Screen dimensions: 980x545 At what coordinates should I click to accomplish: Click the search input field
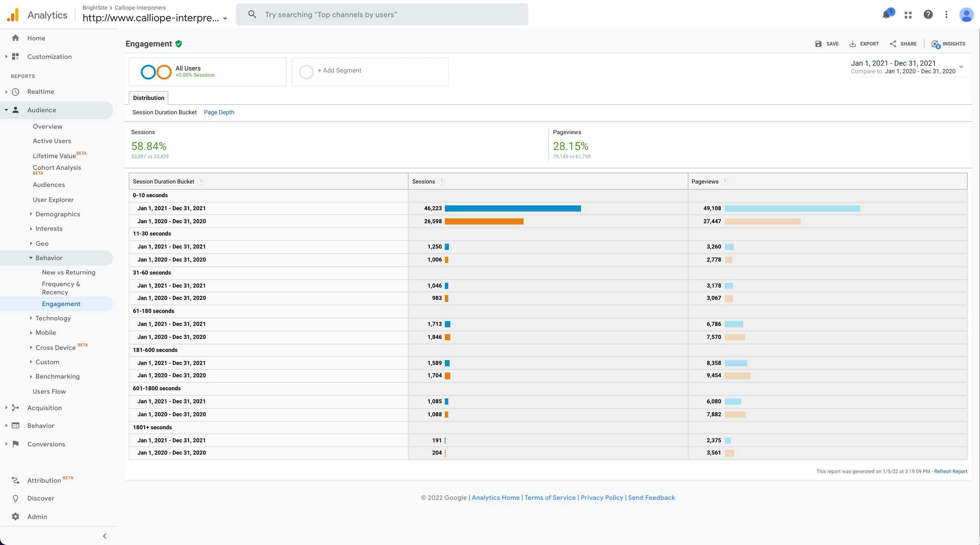coord(382,14)
